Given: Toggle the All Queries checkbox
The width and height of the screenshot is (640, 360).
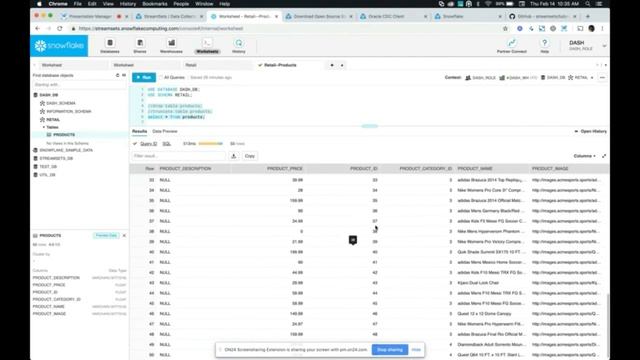Looking at the screenshot, I should point(161,78).
